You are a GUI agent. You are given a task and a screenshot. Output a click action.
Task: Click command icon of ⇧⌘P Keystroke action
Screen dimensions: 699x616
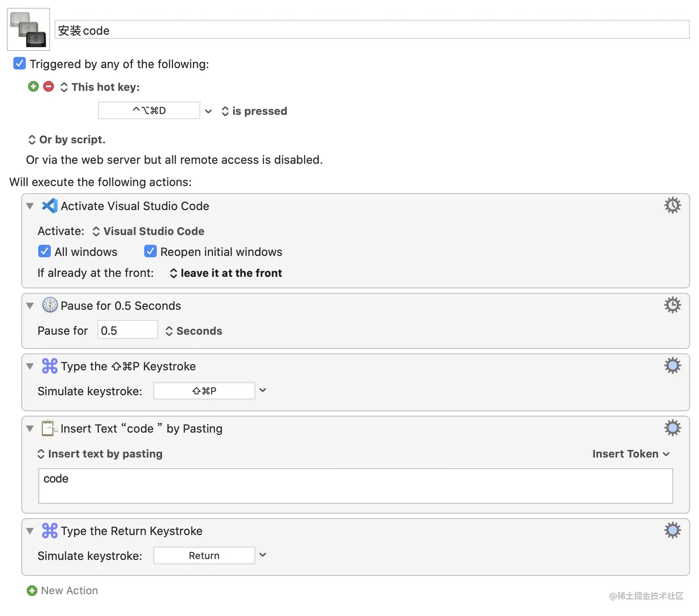[x=49, y=366]
